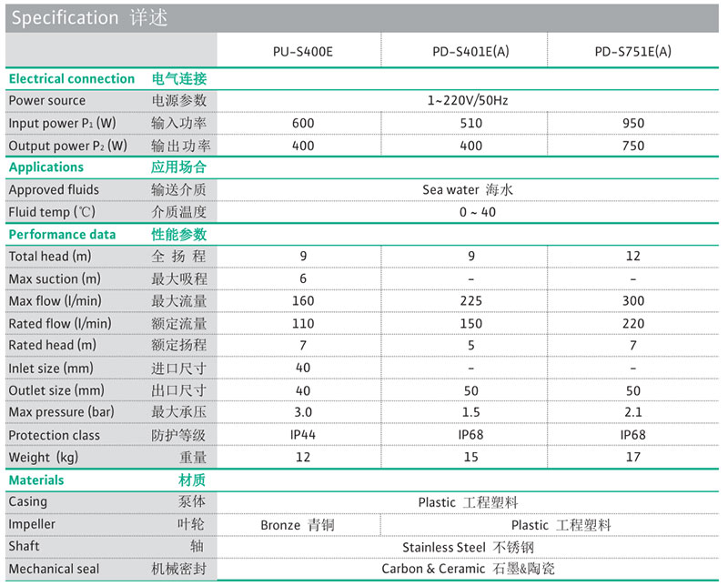Screen dimensions: 728x586
Task: Select the PD-S401E(A) column header
Action: [x=470, y=52]
